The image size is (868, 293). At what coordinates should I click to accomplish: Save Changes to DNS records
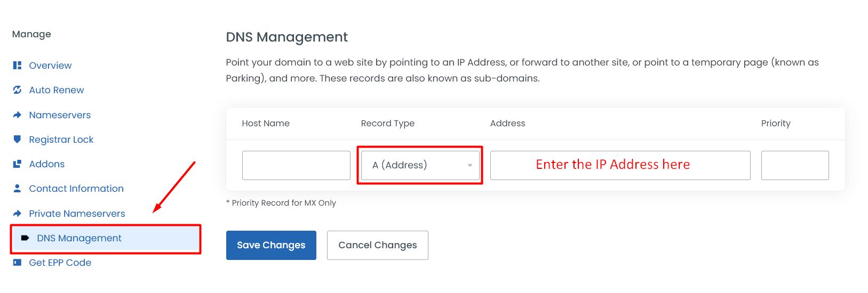point(271,245)
